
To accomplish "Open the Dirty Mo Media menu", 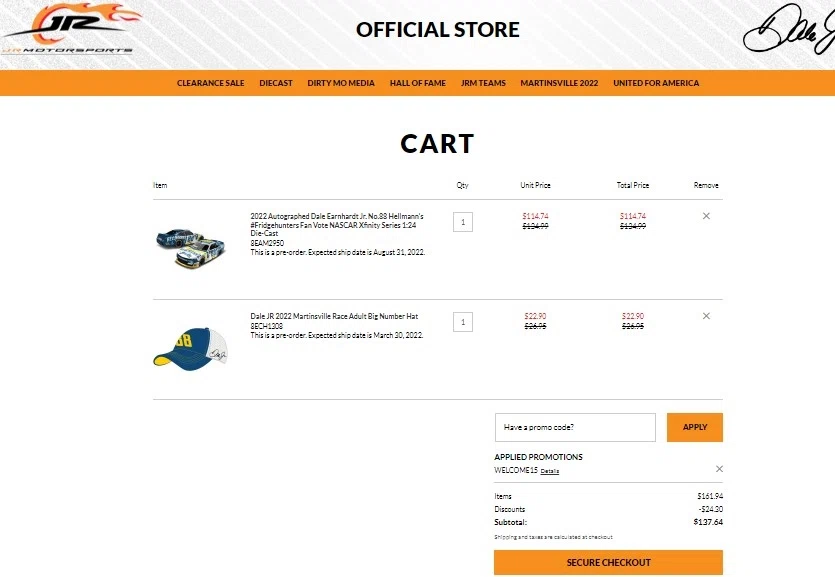I will pos(341,83).
